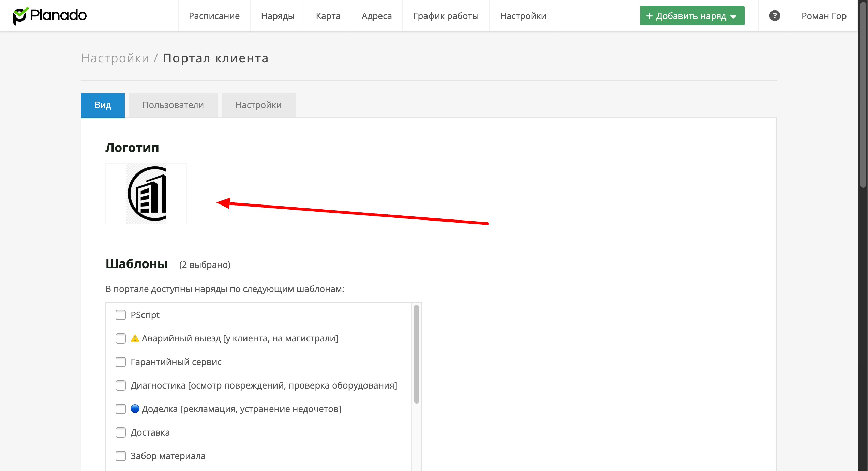Open the Роман Гор user menu

(x=824, y=16)
